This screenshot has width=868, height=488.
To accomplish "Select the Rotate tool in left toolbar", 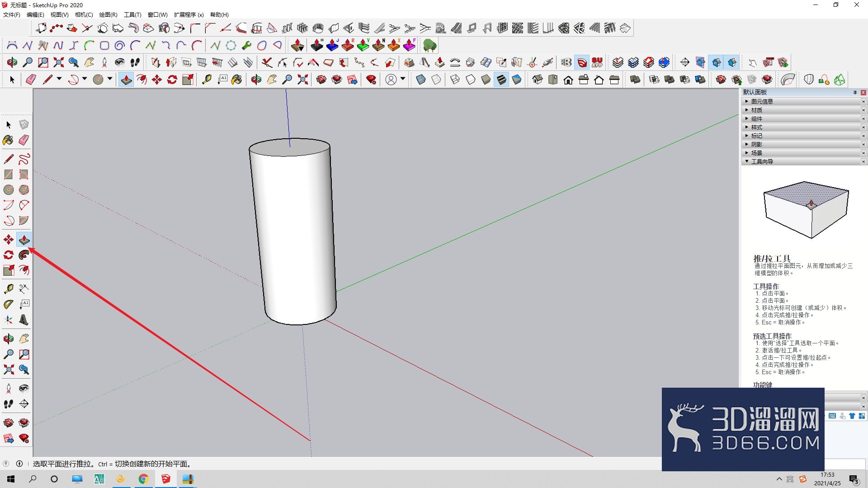I will coord(9,255).
